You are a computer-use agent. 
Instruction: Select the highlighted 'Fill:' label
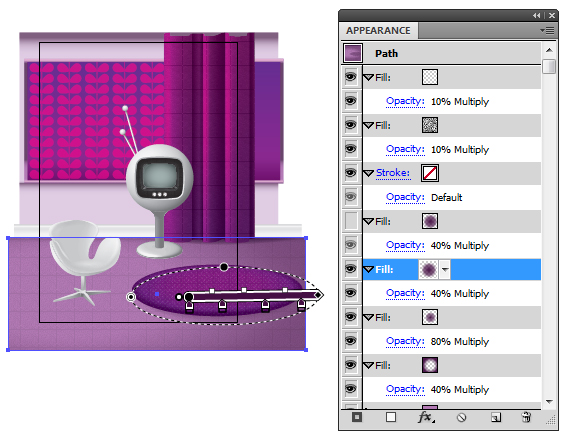click(x=384, y=270)
